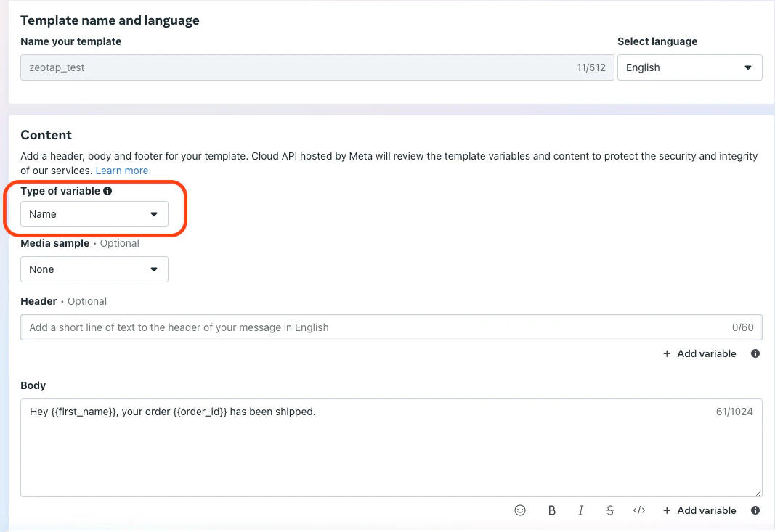Open the emoji picker for Body

tap(520, 510)
